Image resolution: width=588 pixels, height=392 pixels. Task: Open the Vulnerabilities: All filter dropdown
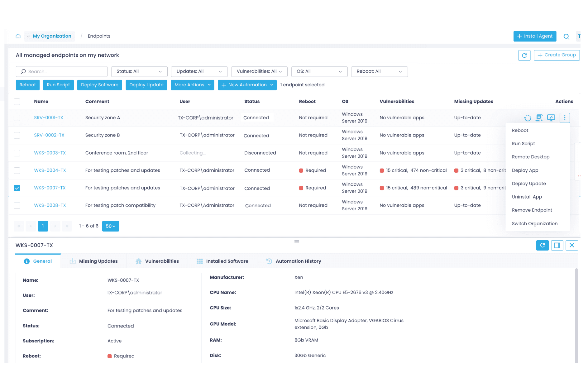(260, 71)
